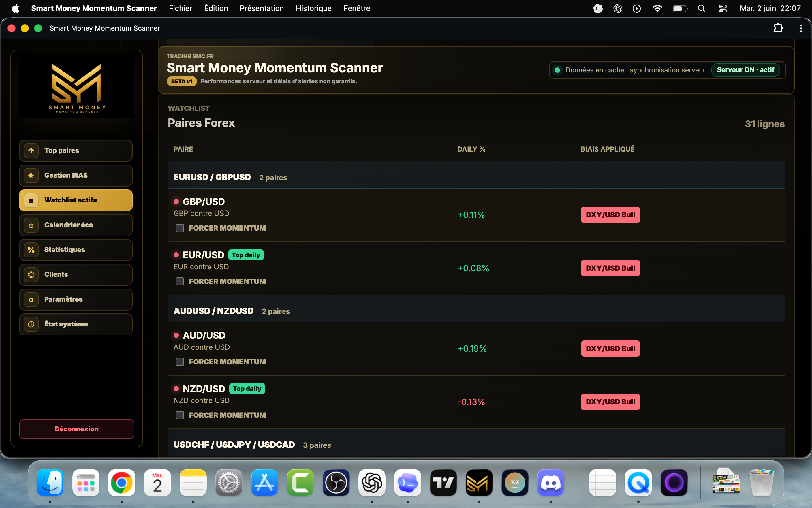Click the extensions puzzle icon in title bar
812x508 pixels.
(x=778, y=28)
